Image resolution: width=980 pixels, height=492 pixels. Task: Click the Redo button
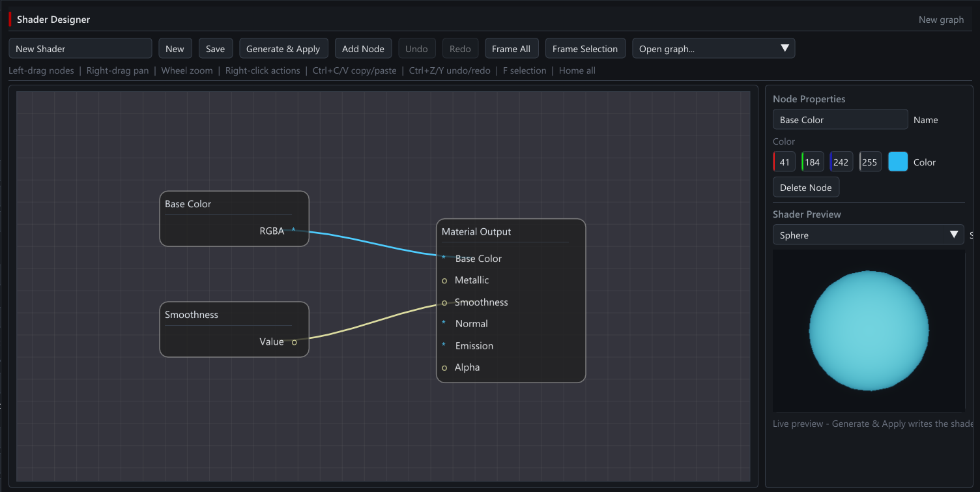coord(460,48)
